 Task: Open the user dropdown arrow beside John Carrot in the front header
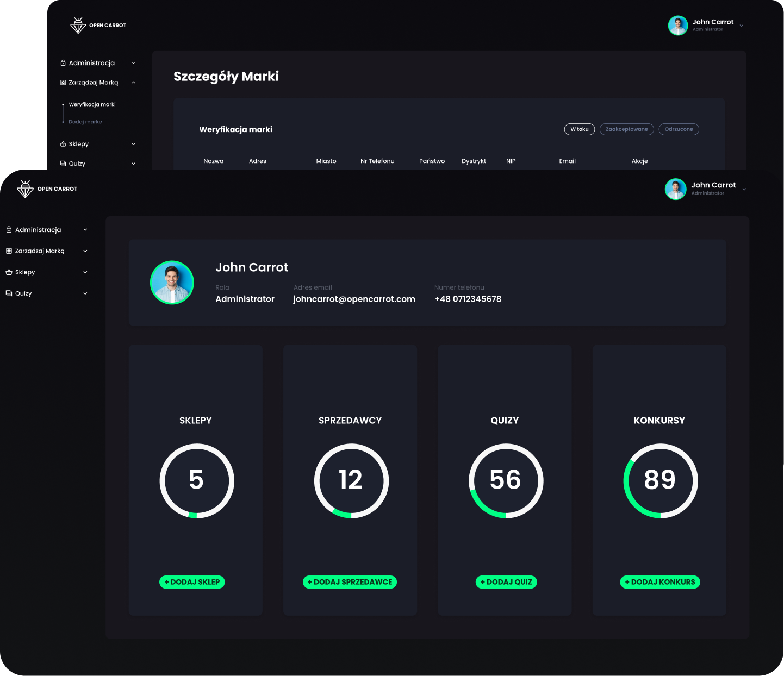744,189
